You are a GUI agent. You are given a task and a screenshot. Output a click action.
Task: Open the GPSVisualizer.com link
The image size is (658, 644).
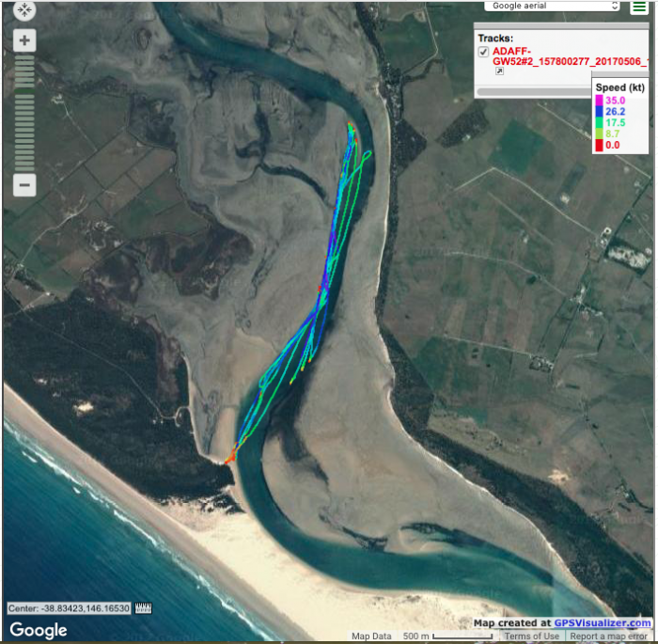(601, 622)
